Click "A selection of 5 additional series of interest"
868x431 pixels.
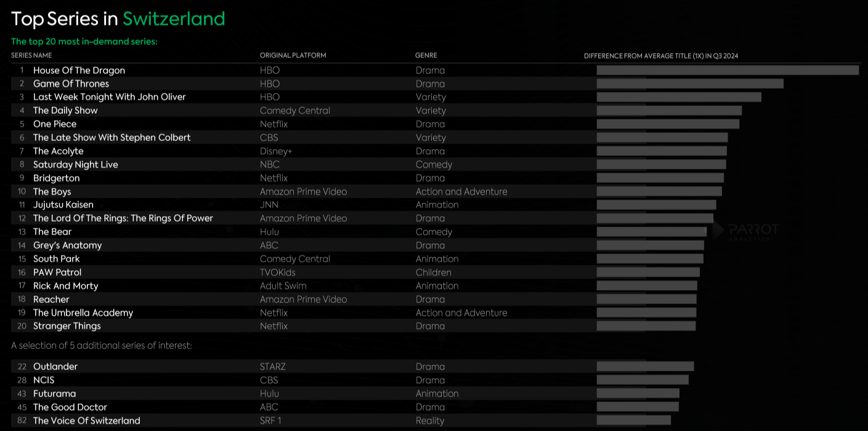pos(102,345)
